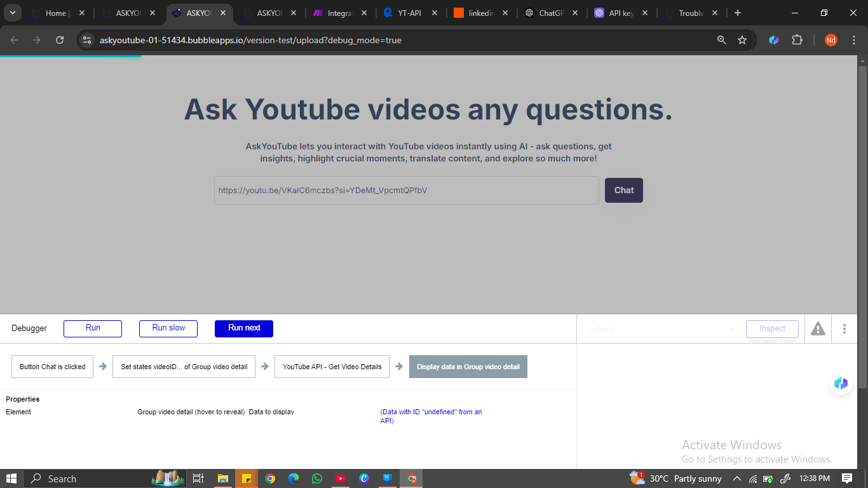This screenshot has height=488, width=868.
Task: Click the Run slow button
Action: coord(168,329)
